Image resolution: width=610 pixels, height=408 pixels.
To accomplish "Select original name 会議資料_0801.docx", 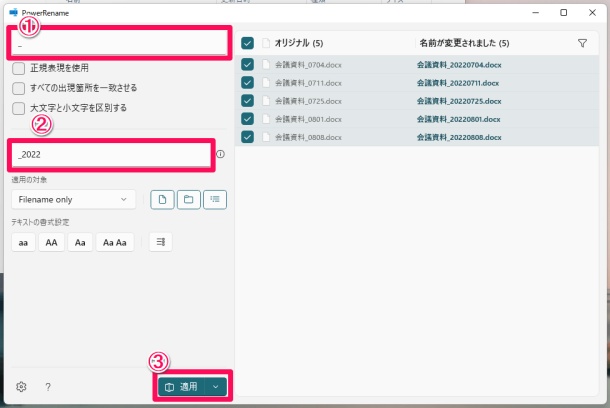I will (x=308, y=119).
